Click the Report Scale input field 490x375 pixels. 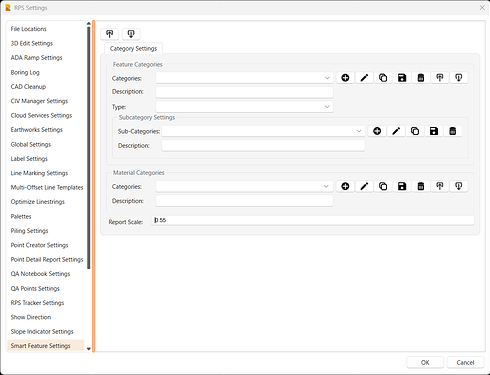point(313,220)
